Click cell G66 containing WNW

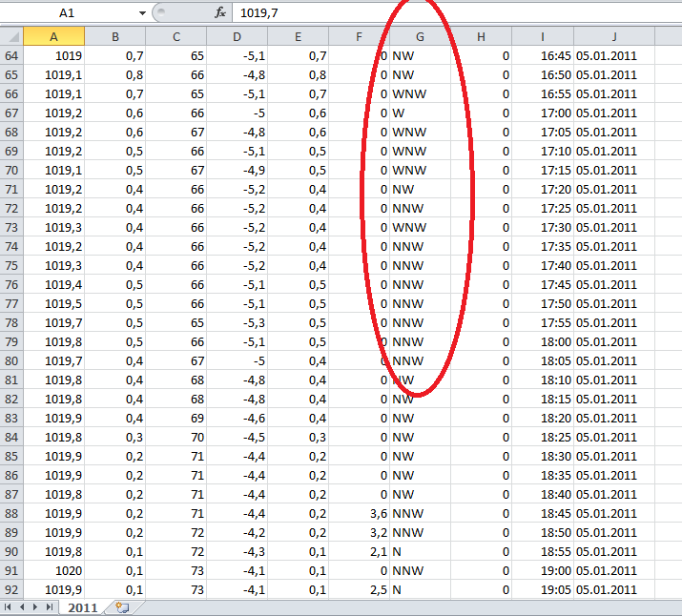tap(420, 93)
